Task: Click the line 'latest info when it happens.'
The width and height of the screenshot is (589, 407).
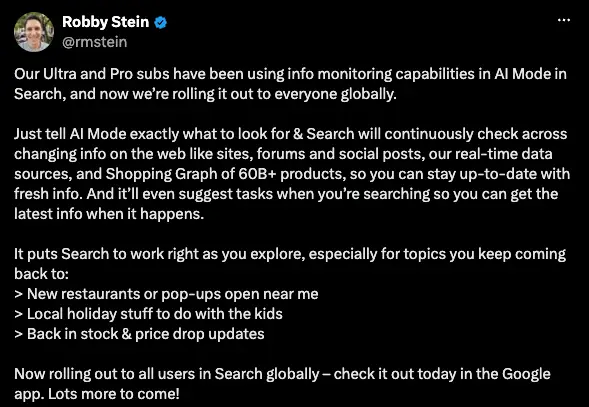Action: coord(109,214)
